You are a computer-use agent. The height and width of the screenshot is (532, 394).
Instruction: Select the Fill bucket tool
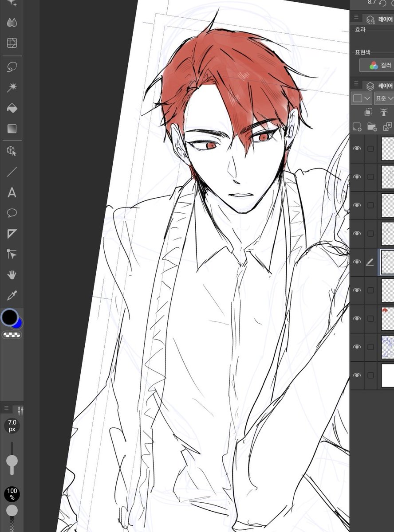click(12, 108)
